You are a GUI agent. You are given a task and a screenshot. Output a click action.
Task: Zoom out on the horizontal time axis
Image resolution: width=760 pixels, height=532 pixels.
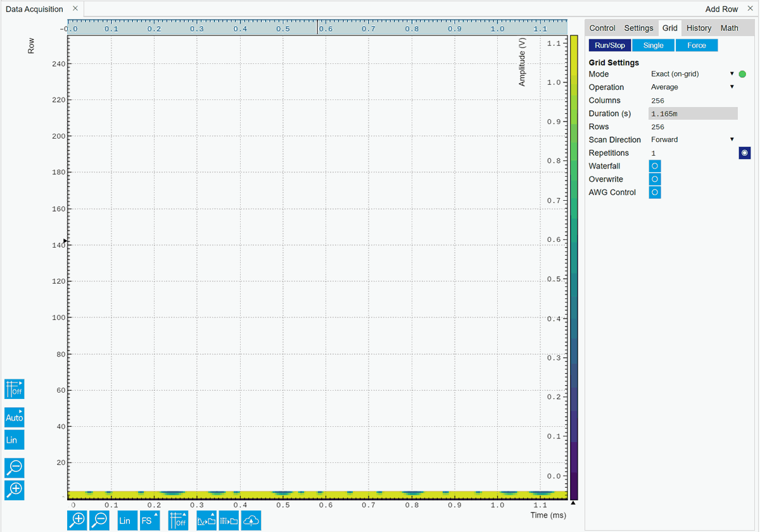pyautogui.click(x=99, y=521)
